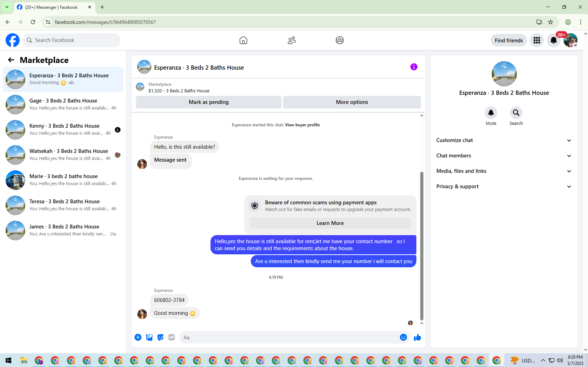This screenshot has height=367, width=588.
Task: Open the Chrome profile icon in toolbar
Action: tap(568, 22)
